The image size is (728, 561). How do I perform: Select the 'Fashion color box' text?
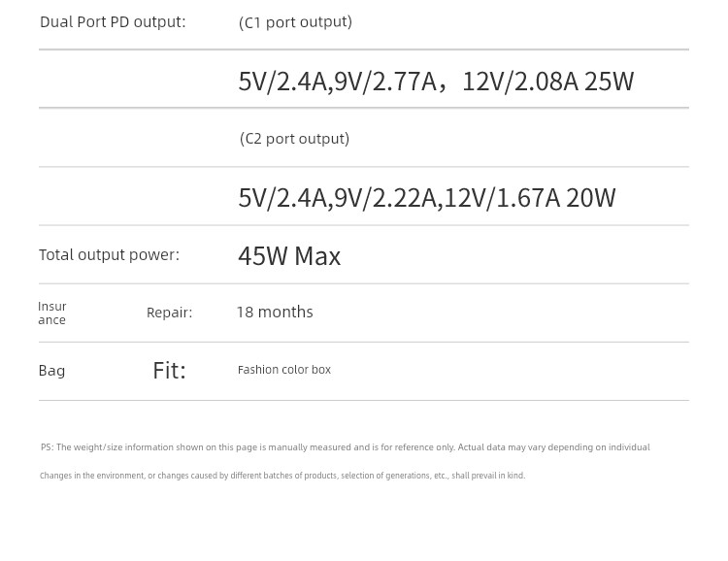point(284,370)
